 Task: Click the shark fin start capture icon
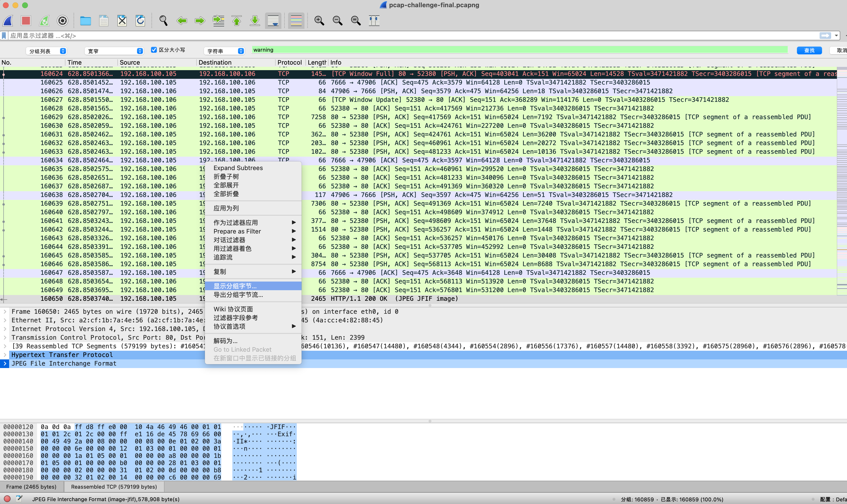[x=8, y=21]
